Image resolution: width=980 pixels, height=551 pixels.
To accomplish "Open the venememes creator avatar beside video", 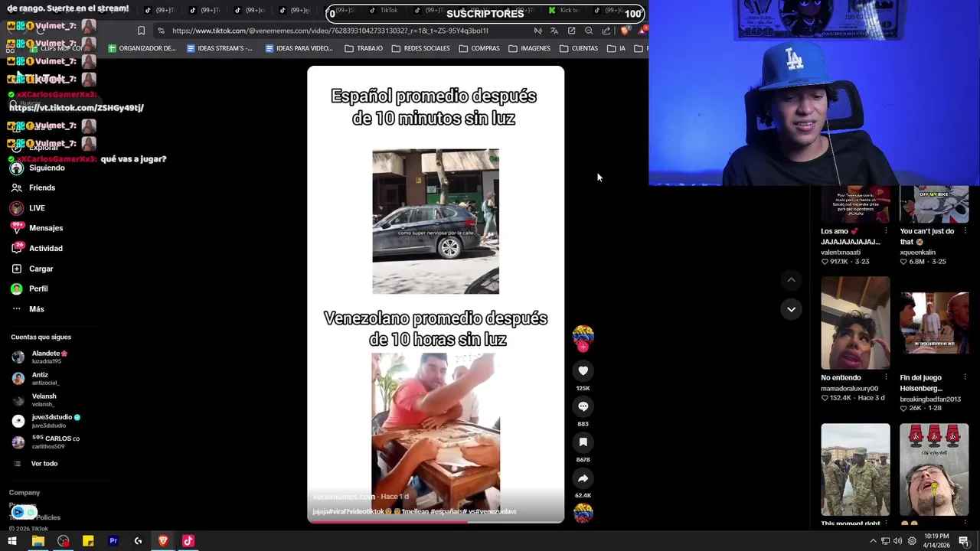I will coord(583,336).
